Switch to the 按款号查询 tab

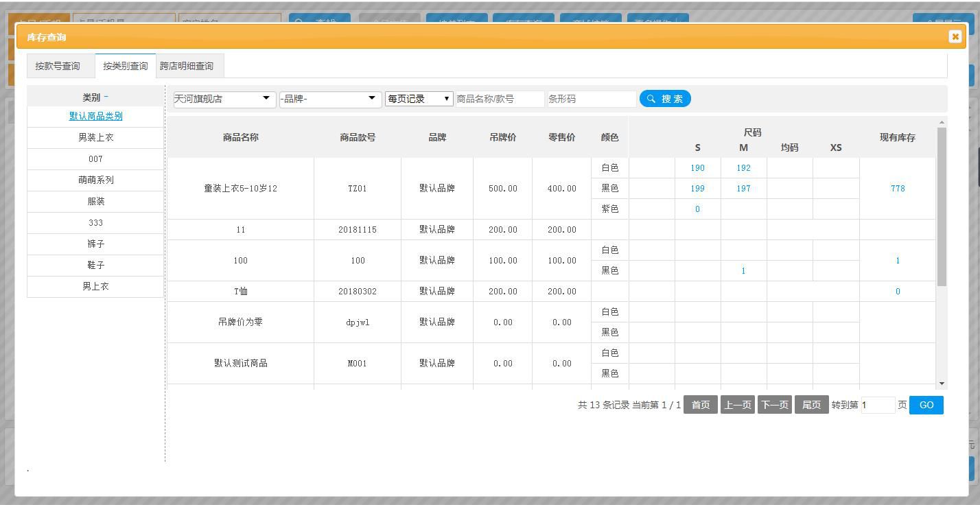[x=58, y=65]
